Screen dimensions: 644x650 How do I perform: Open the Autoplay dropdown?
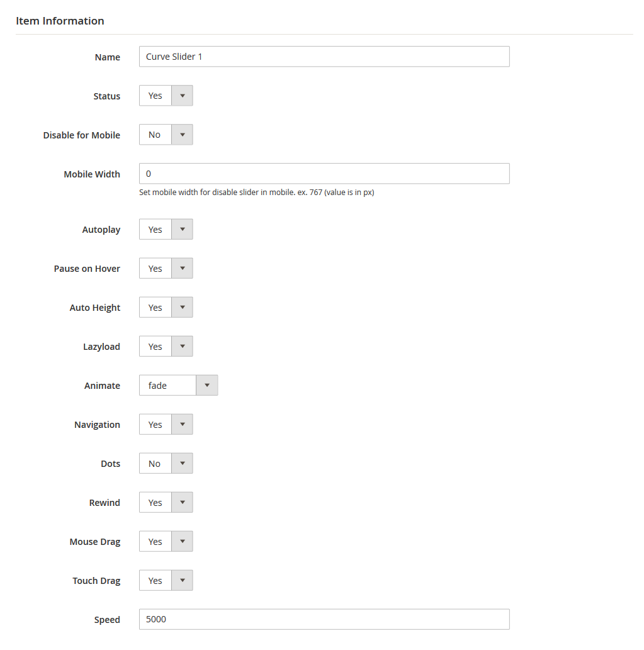pos(166,230)
